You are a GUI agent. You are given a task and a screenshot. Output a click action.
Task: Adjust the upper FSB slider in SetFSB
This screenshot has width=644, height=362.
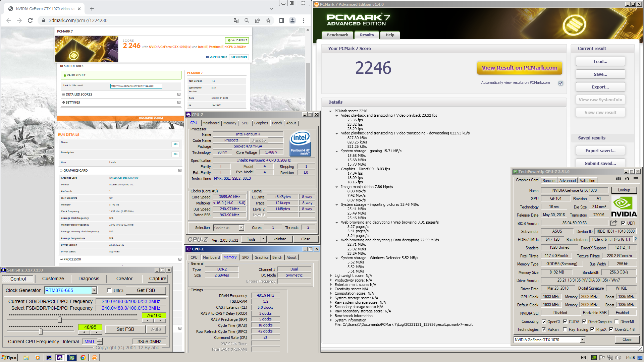[60, 319]
